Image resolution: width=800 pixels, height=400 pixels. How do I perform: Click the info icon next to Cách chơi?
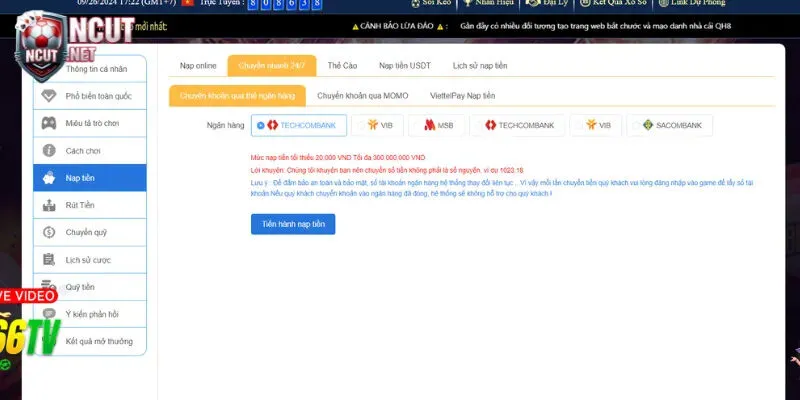click(x=49, y=150)
